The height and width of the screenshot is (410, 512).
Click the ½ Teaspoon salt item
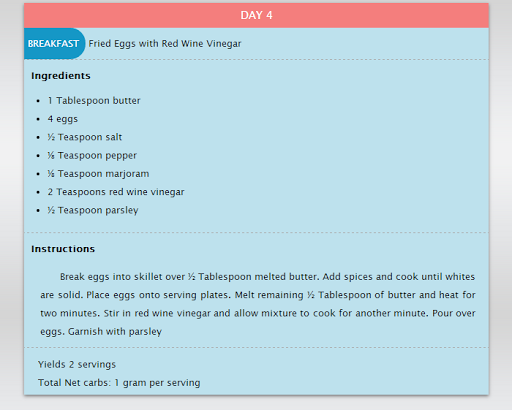point(85,137)
